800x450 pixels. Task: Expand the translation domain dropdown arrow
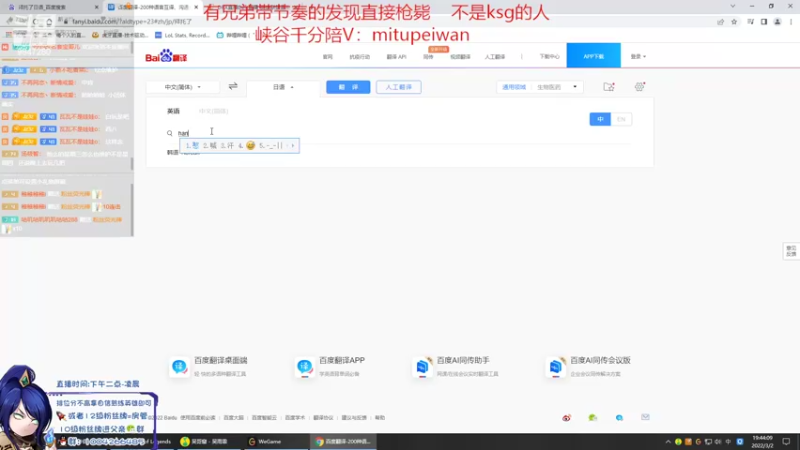pos(575,87)
